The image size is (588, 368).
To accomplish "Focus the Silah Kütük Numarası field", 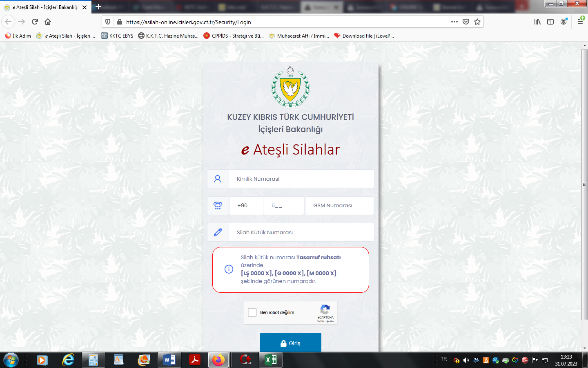I will (301, 232).
